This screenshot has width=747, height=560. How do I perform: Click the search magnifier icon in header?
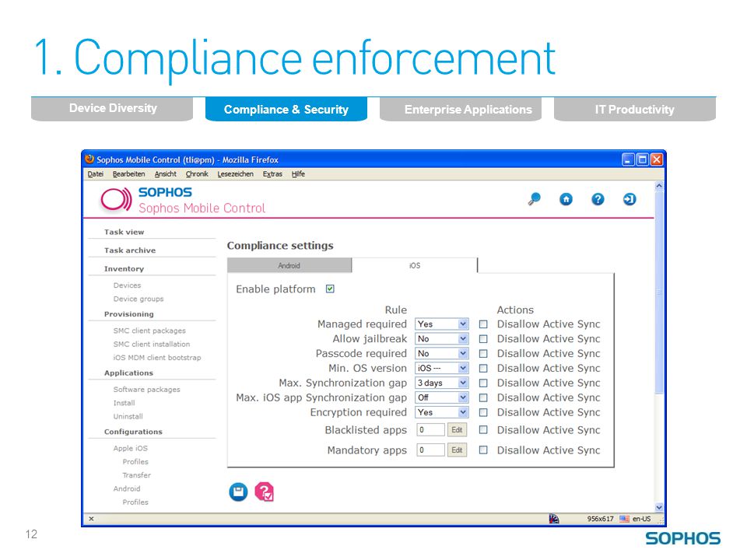pos(535,199)
